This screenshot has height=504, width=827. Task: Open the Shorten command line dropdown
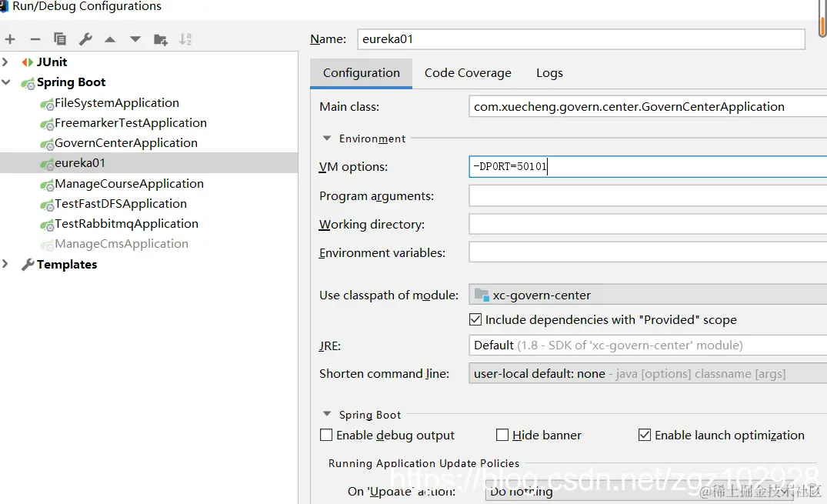648,374
